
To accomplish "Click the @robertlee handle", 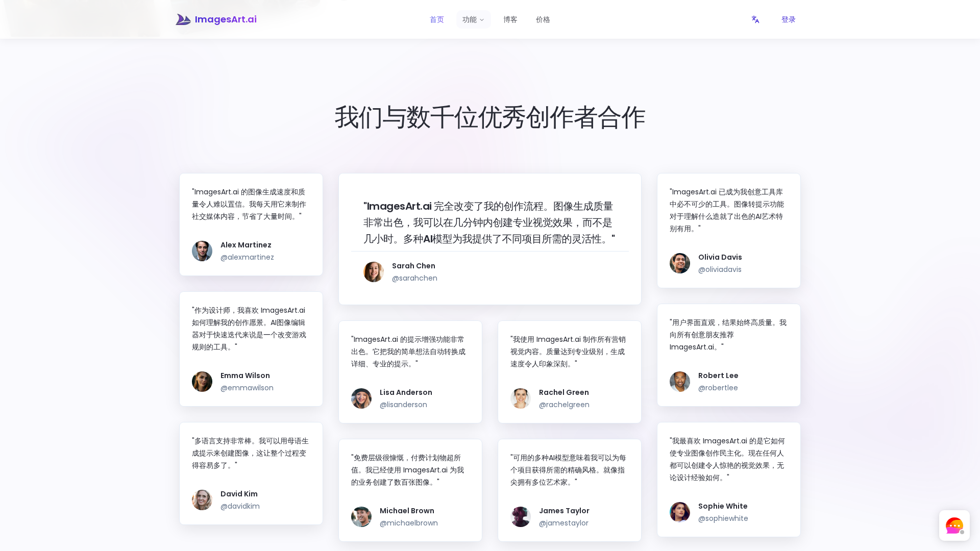I will click(x=718, y=388).
